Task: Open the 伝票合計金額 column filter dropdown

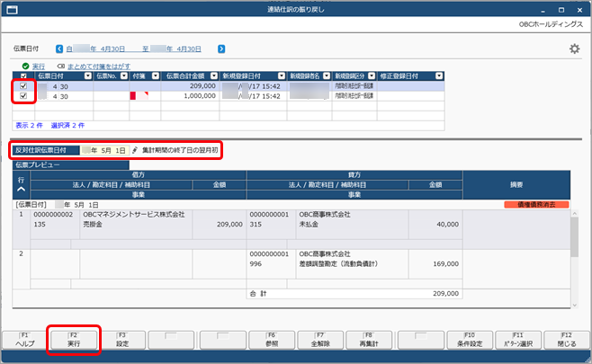Action: pyautogui.click(x=214, y=76)
